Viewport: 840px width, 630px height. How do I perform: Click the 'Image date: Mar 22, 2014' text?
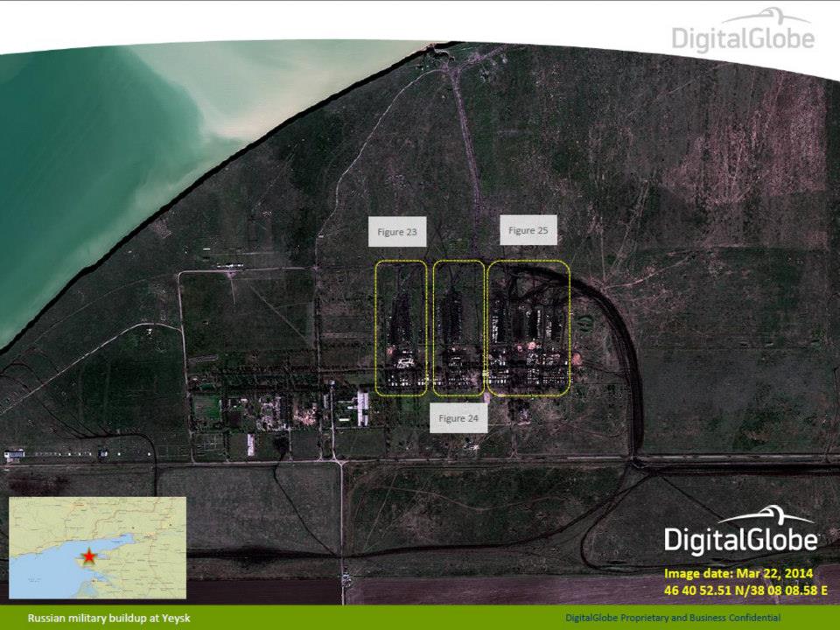click(738, 573)
